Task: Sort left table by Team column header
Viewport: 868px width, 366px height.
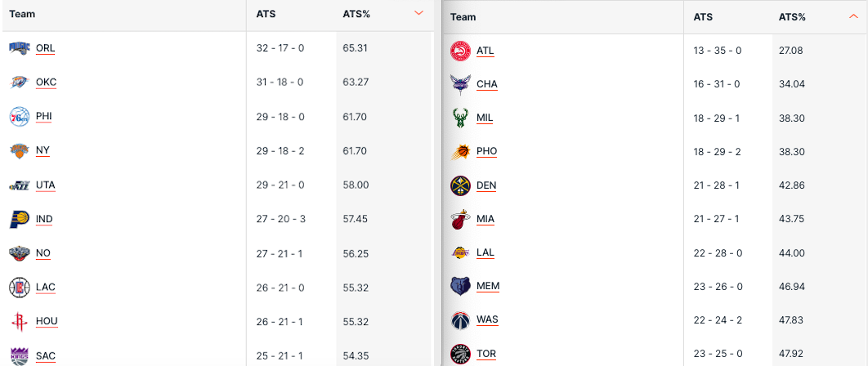Action: [22, 14]
